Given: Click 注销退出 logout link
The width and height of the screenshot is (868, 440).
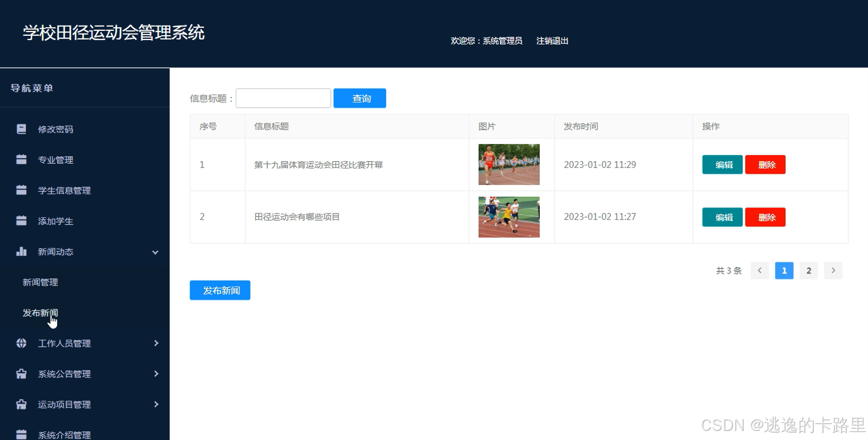Looking at the screenshot, I should click(x=552, y=41).
